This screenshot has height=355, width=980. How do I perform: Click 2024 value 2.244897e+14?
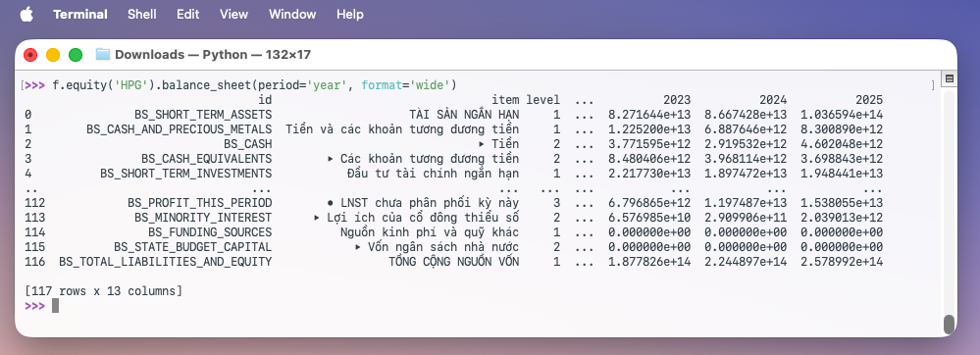pyautogui.click(x=746, y=262)
